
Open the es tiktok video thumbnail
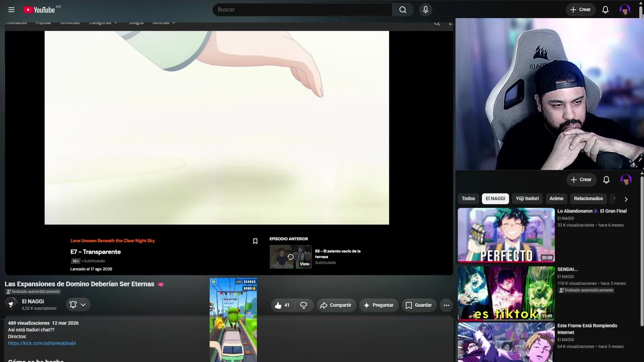point(506,294)
